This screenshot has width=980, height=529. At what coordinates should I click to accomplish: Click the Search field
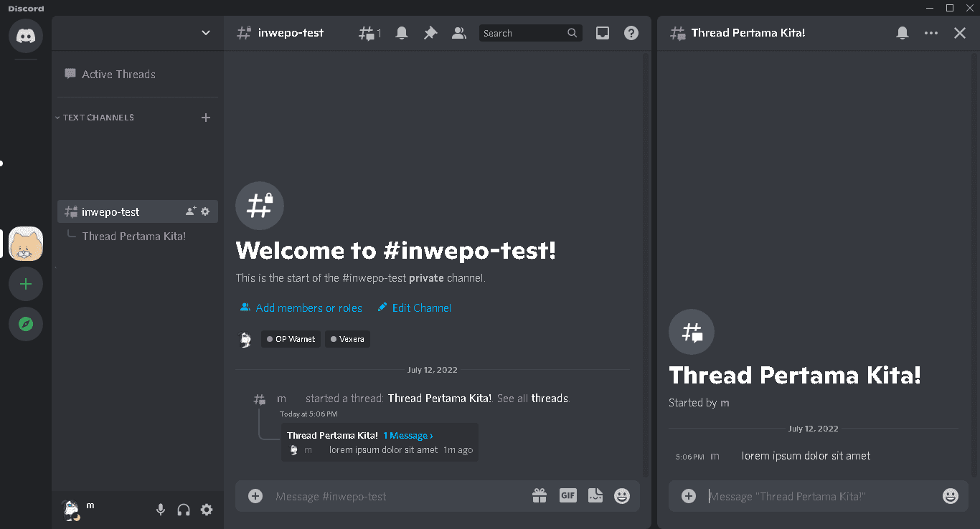point(531,33)
